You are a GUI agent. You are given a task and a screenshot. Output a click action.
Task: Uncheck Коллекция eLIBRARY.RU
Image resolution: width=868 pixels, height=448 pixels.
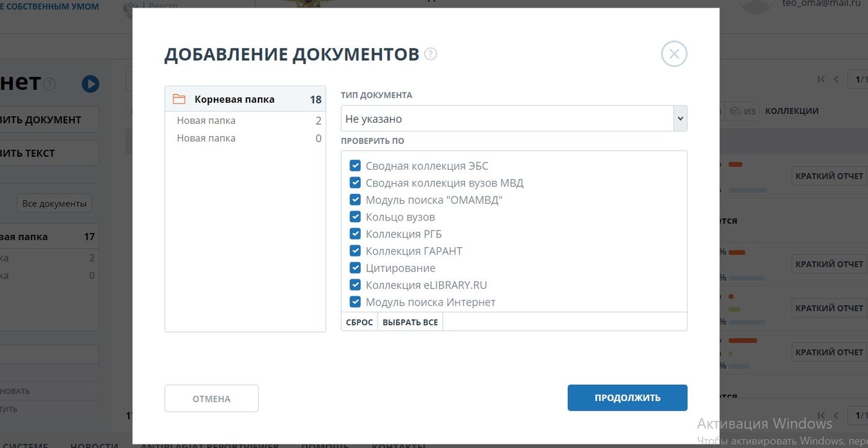(355, 285)
